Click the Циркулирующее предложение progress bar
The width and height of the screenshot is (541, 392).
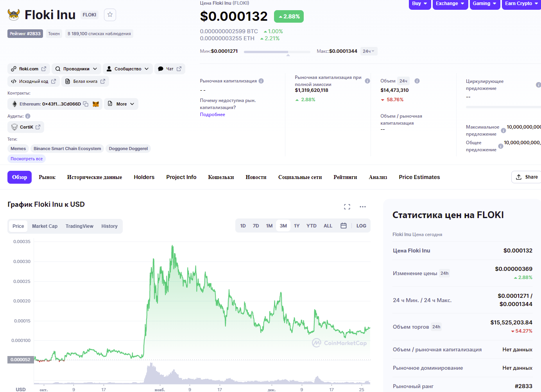tap(503, 107)
